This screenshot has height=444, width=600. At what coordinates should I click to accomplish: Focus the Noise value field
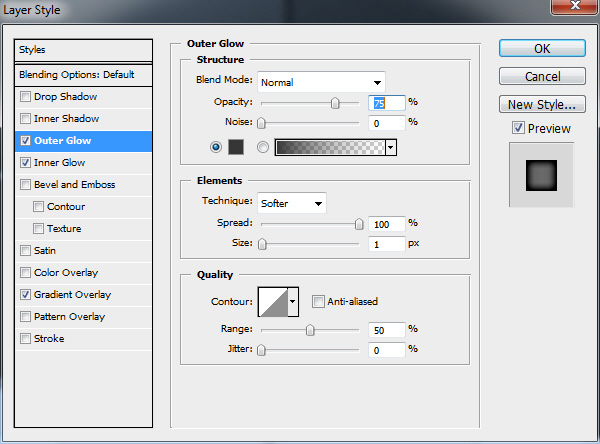coord(386,123)
